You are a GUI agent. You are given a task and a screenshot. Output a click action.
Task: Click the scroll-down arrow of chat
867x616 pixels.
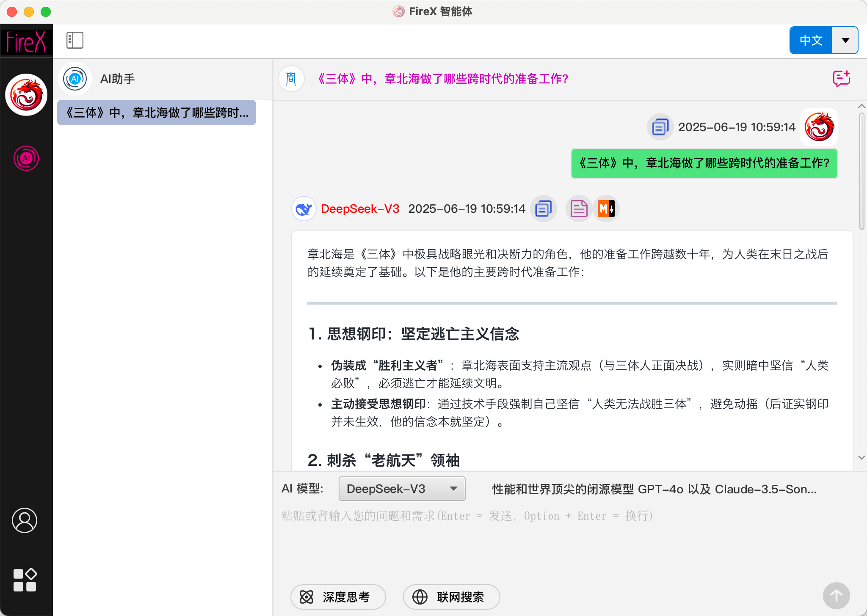[x=861, y=457]
